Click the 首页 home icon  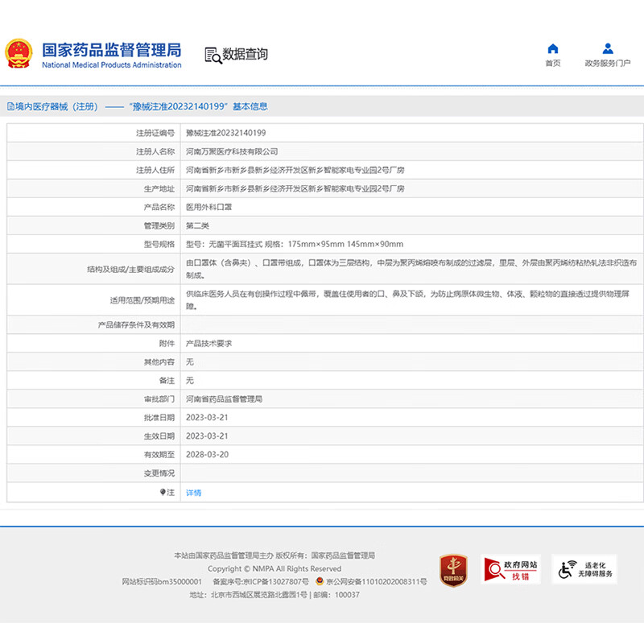tap(552, 48)
